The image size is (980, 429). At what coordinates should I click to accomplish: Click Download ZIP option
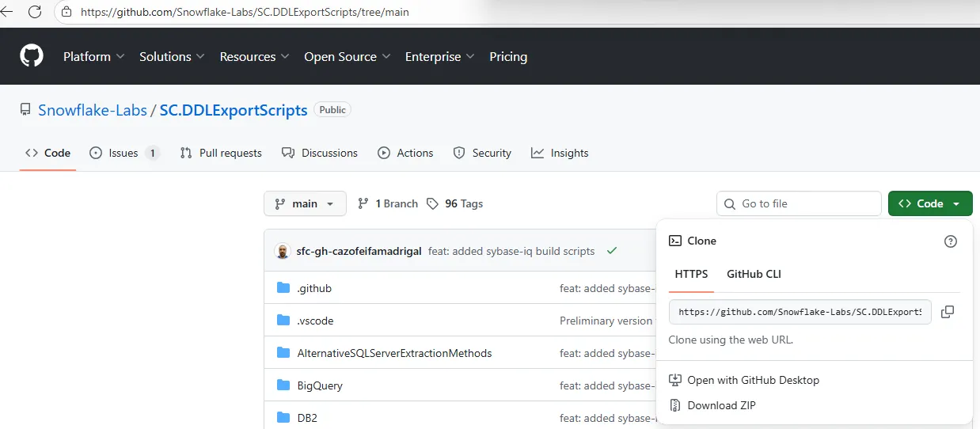click(x=712, y=405)
